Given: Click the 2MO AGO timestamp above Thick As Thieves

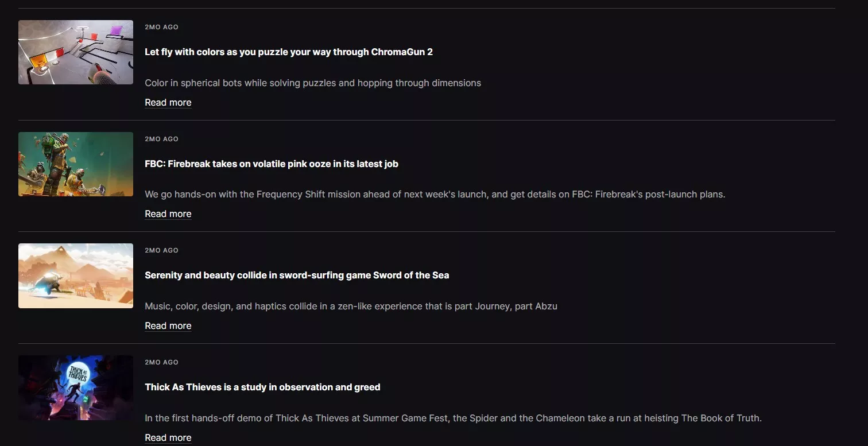Looking at the screenshot, I should click(x=161, y=362).
